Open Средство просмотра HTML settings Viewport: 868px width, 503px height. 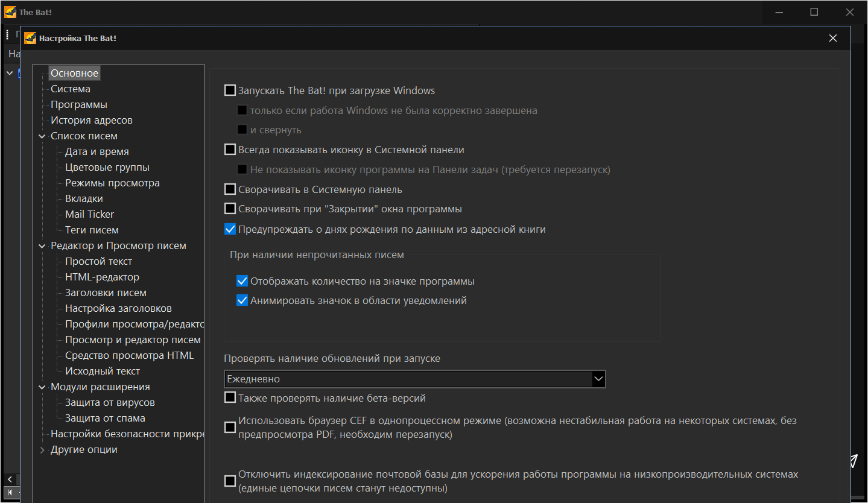129,355
